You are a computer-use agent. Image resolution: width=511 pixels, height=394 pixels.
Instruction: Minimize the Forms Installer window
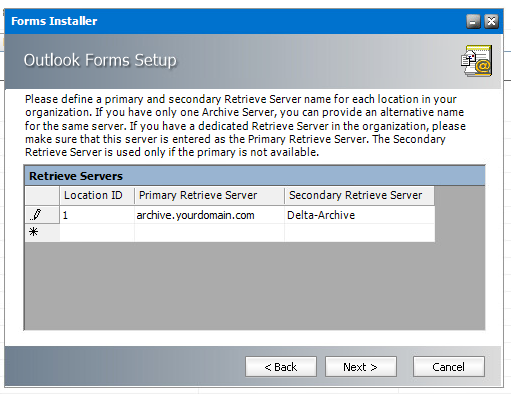(473, 22)
